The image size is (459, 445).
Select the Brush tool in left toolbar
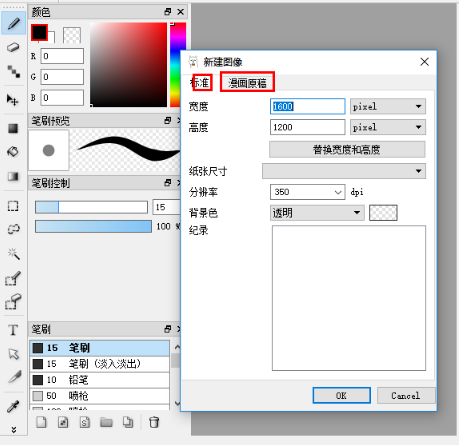(13, 24)
